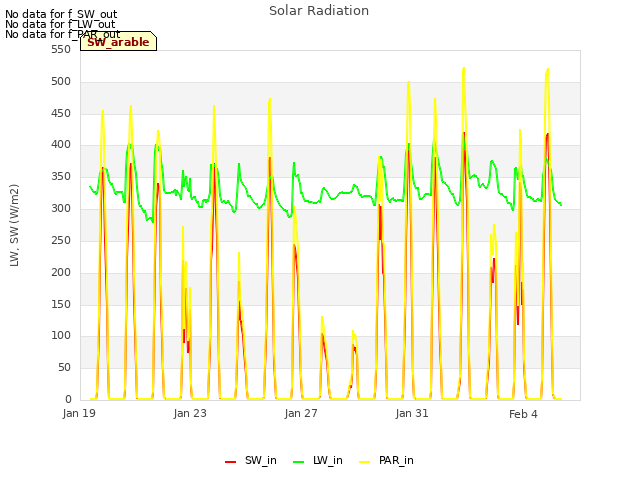The width and height of the screenshot is (640, 480).
Task: Click the 350 y-axis tick label
Action: pyautogui.click(x=61, y=177)
